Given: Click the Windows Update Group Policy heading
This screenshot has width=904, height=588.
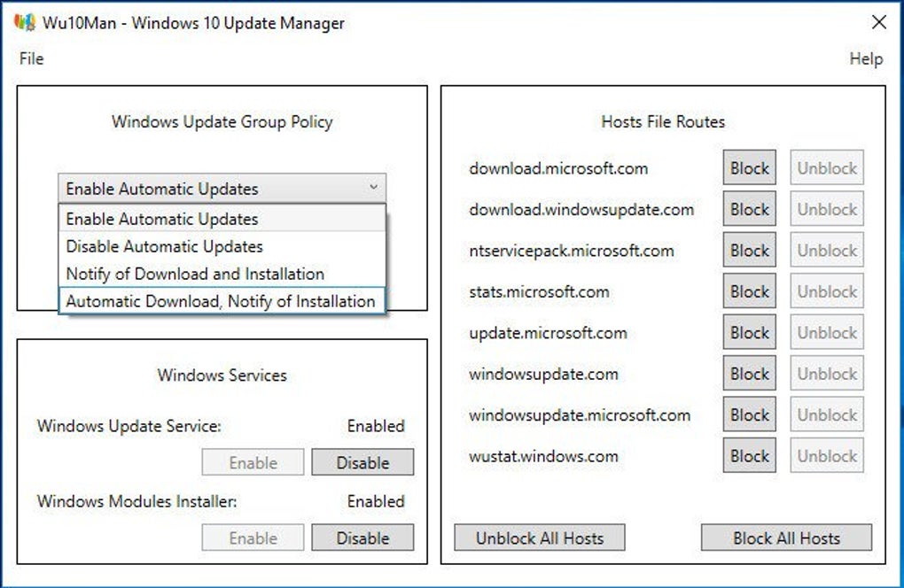Looking at the screenshot, I should tap(222, 121).
